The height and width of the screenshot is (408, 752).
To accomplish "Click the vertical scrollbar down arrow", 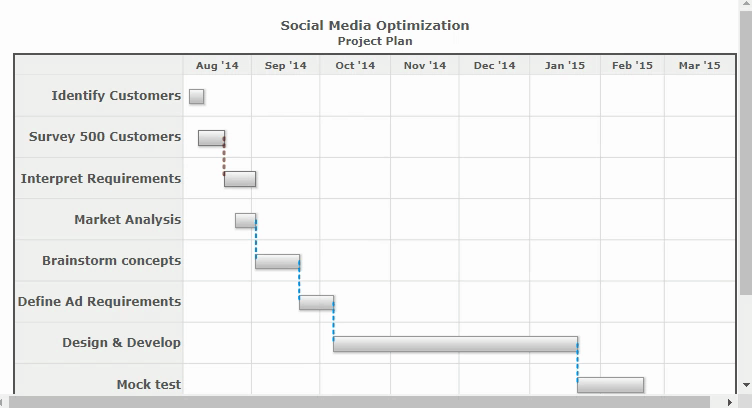I will [x=746, y=385].
